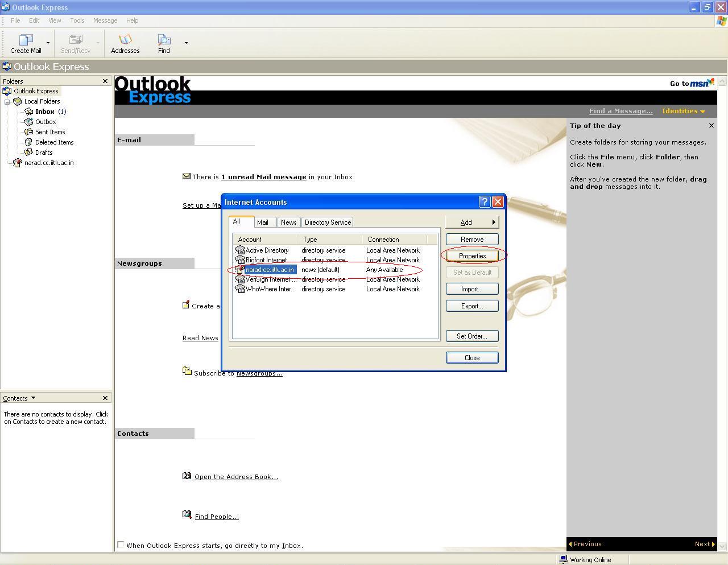The height and width of the screenshot is (565, 728).
Task: Switch to the Directory Service tab
Action: coord(328,222)
